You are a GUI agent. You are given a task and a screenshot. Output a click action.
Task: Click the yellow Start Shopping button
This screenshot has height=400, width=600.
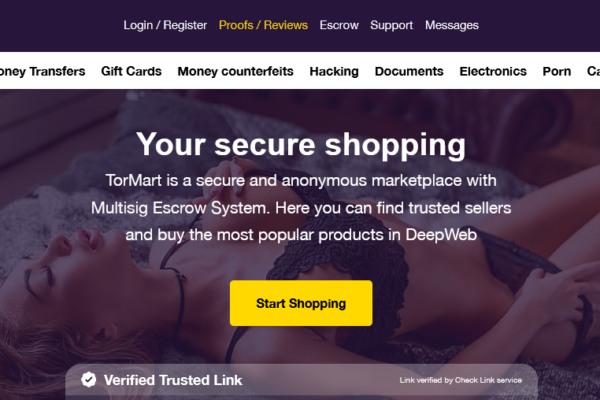tap(301, 303)
